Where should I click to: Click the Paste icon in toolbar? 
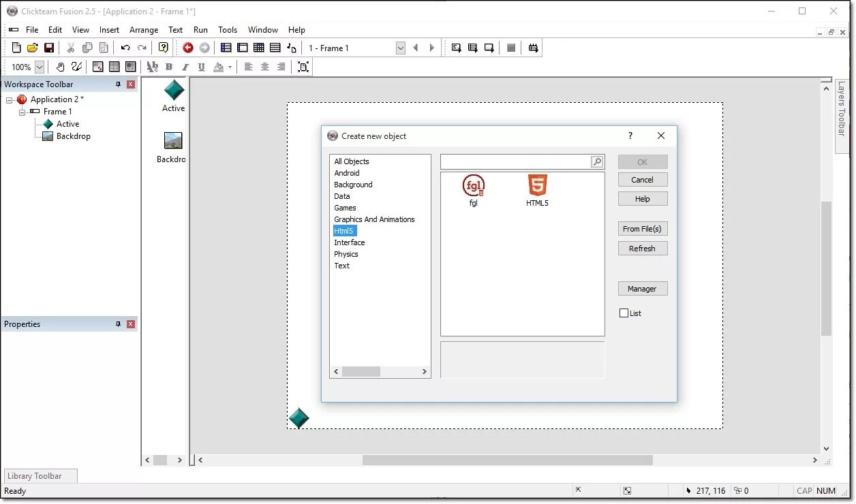click(x=104, y=48)
